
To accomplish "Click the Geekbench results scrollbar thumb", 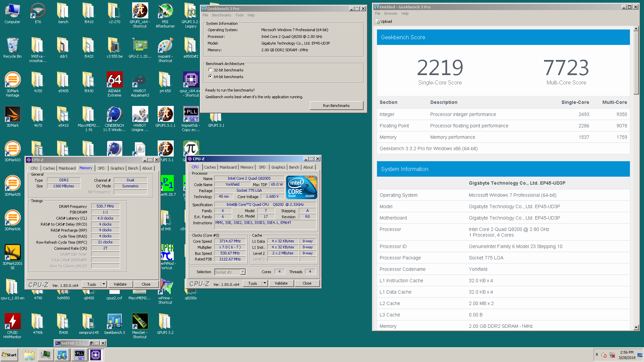I will (636, 63).
